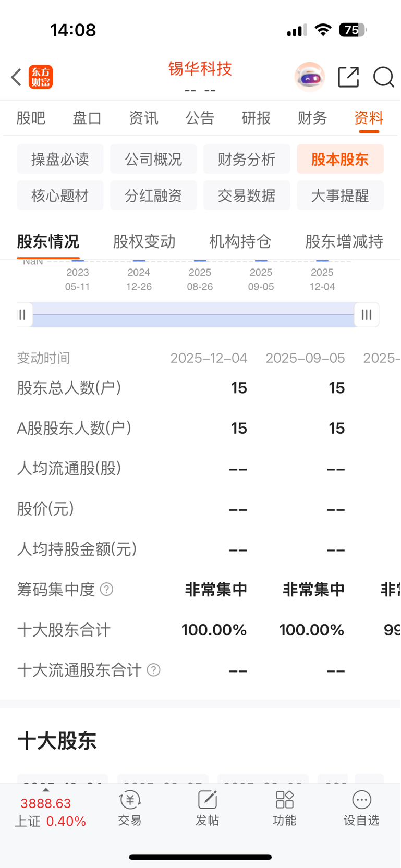Switch to the 资讯 tab
Screen dimensions: 401x868
[x=143, y=118]
